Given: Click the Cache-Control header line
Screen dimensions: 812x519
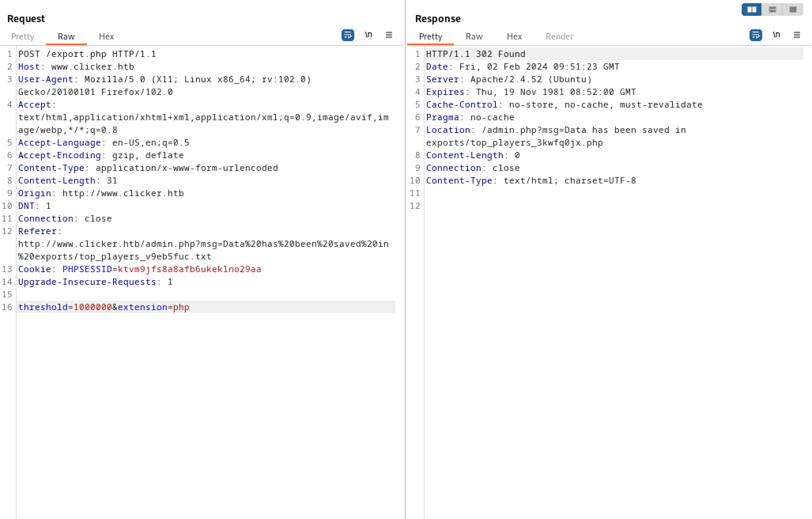Looking at the screenshot, I should tap(564, 104).
